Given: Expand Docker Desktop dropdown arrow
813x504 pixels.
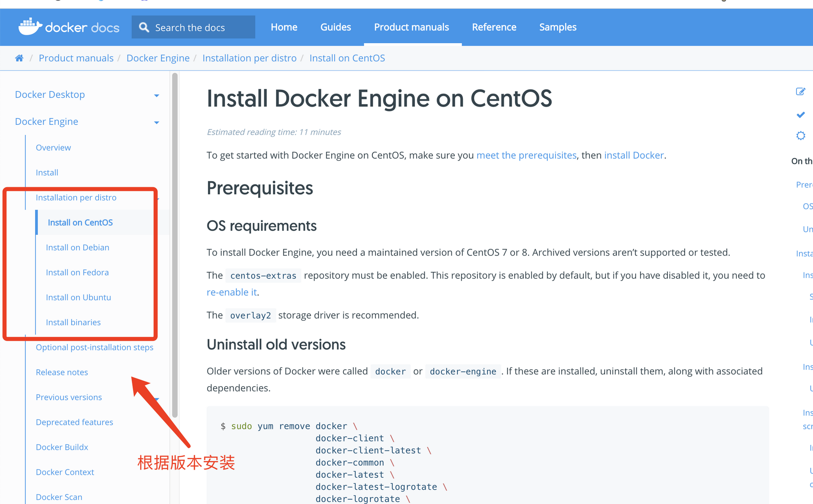Looking at the screenshot, I should pos(157,96).
